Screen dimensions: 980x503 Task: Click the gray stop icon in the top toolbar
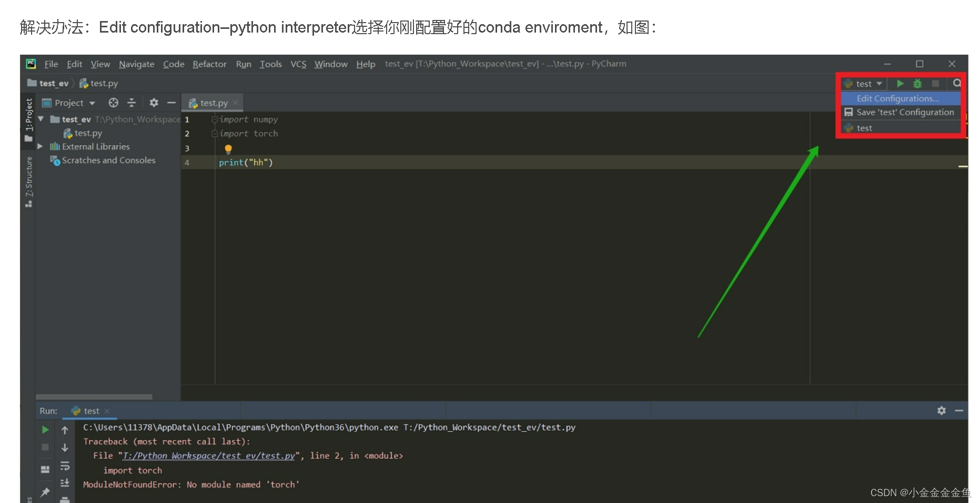[935, 84]
